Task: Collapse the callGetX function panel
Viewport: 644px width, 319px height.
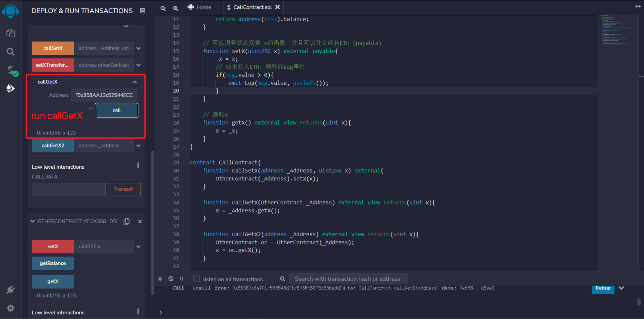Action: [x=135, y=82]
